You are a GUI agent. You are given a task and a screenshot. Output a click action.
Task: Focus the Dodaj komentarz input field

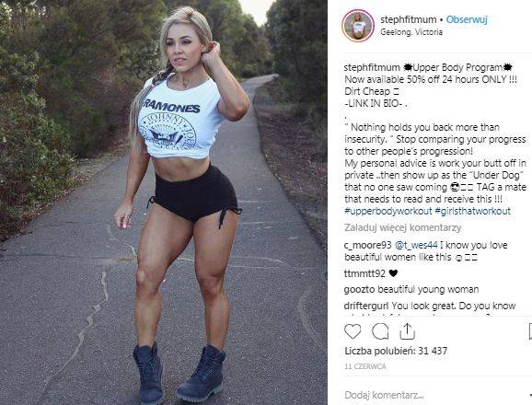coord(436,395)
